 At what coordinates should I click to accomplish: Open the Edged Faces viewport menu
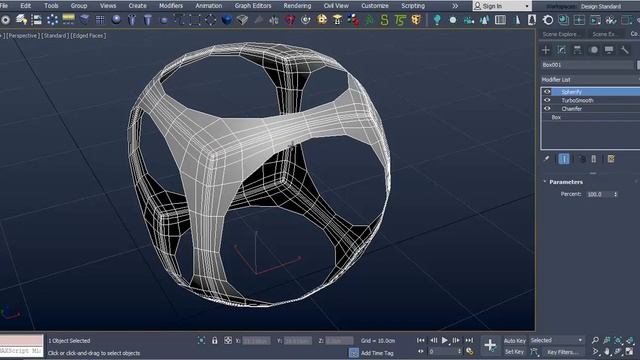88,36
